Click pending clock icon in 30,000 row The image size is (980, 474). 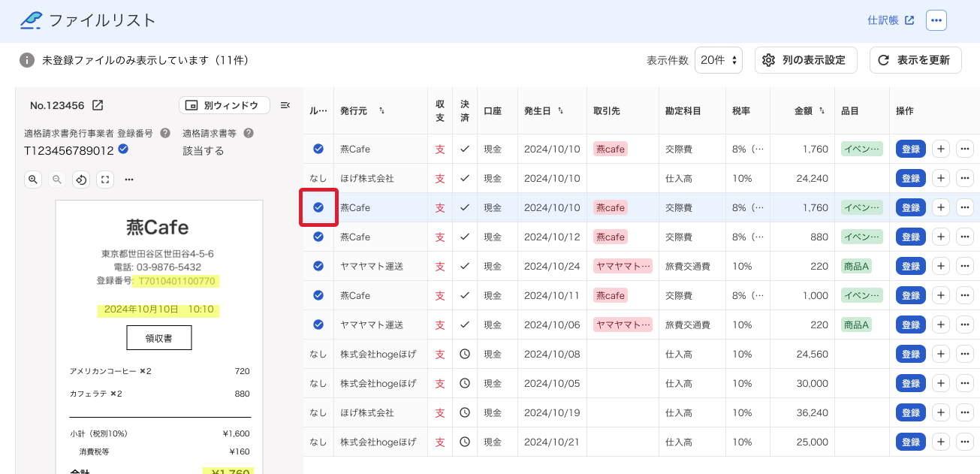pos(465,383)
